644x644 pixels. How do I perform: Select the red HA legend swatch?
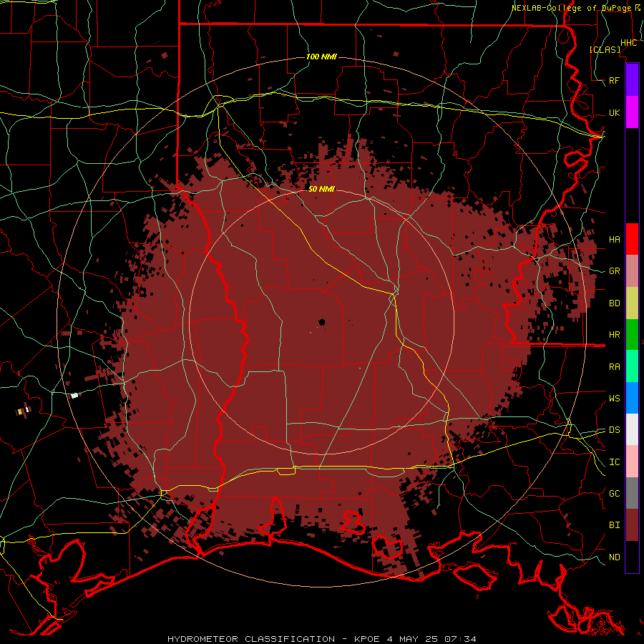pos(632,239)
